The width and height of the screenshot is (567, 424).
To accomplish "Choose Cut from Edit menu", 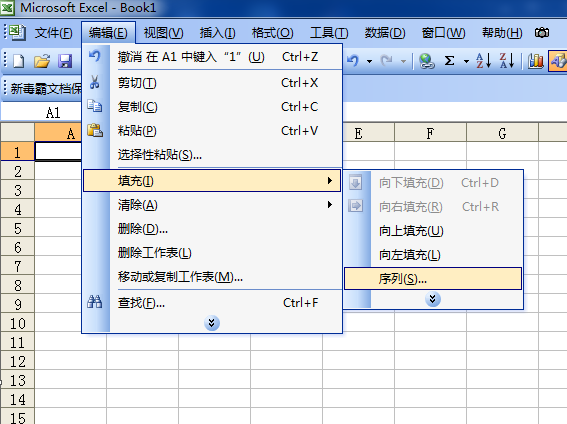I will [212, 83].
